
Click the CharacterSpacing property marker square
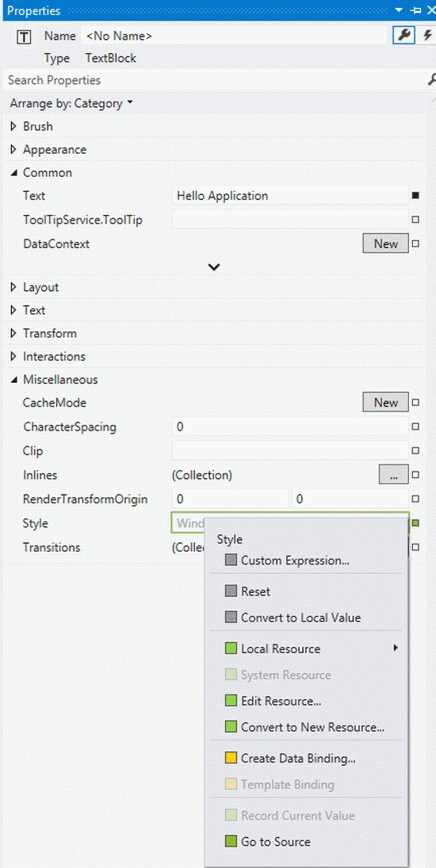tap(415, 426)
